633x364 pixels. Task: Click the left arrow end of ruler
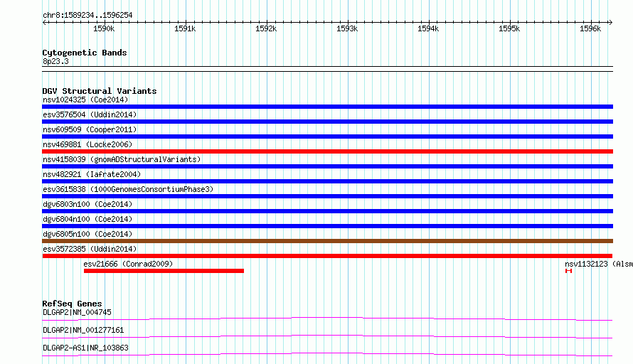(44, 22)
